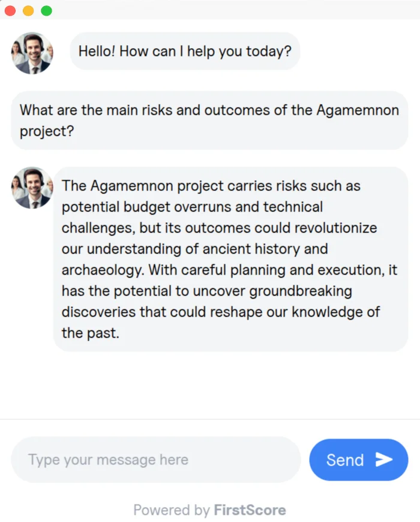Click the bot reply about budget overruns
Screen dimensions: 420x522
230,259
